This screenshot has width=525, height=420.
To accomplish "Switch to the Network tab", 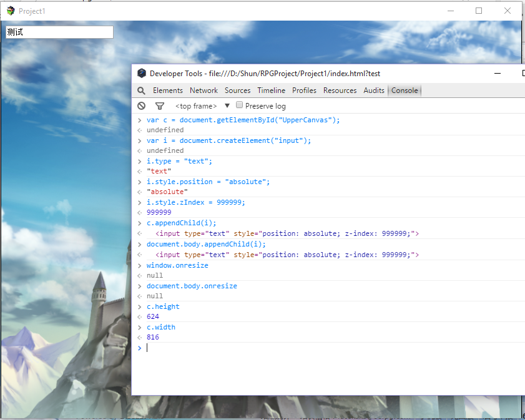I will pos(204,90).
